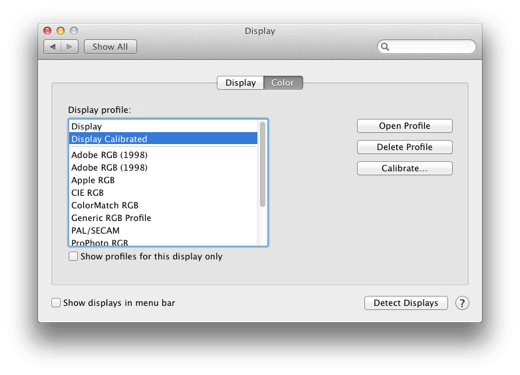Toggle Show displays in menu bar checkbox
Screen dimensions: 520x375
(x=56, y=303)
